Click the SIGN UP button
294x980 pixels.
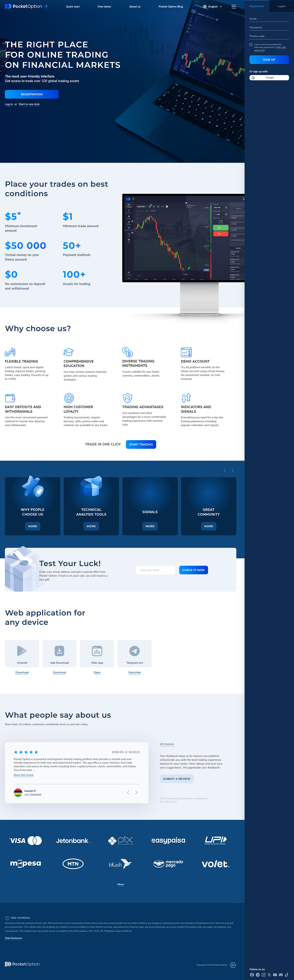point(269,60)
